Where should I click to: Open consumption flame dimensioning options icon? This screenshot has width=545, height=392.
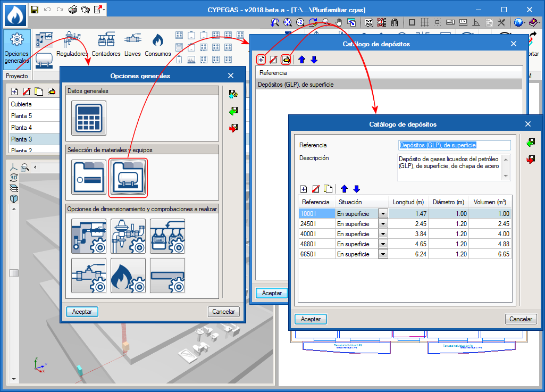[x=128, y=276]
